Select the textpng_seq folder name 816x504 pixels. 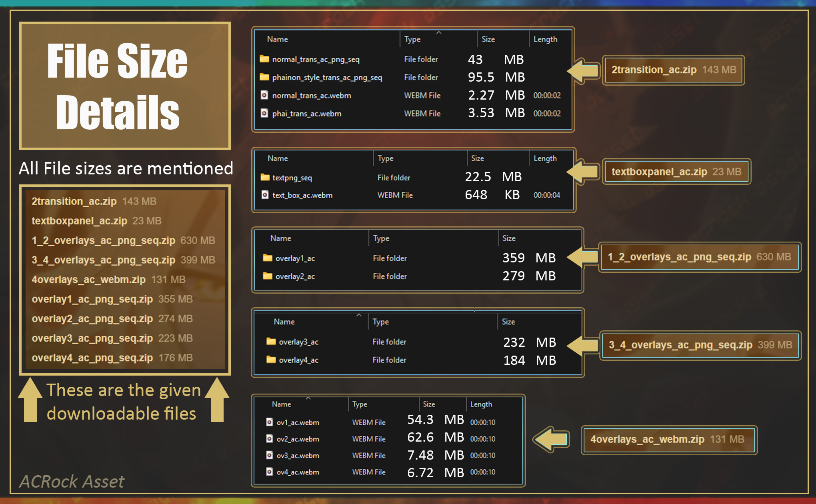(292, 178)
